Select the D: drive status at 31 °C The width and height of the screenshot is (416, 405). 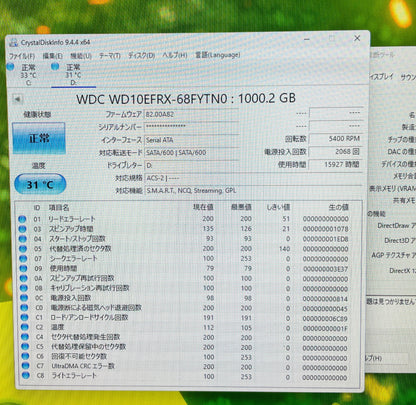coord(73,75)
